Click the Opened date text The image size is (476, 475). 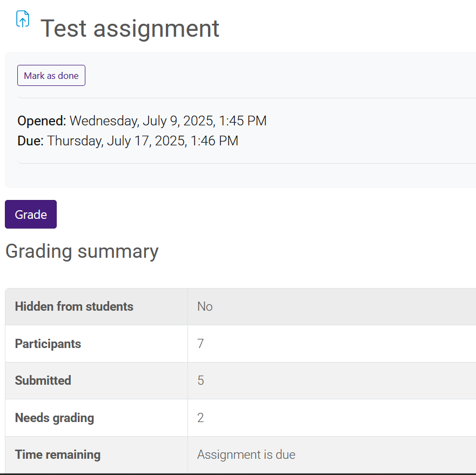pos(142,121)
